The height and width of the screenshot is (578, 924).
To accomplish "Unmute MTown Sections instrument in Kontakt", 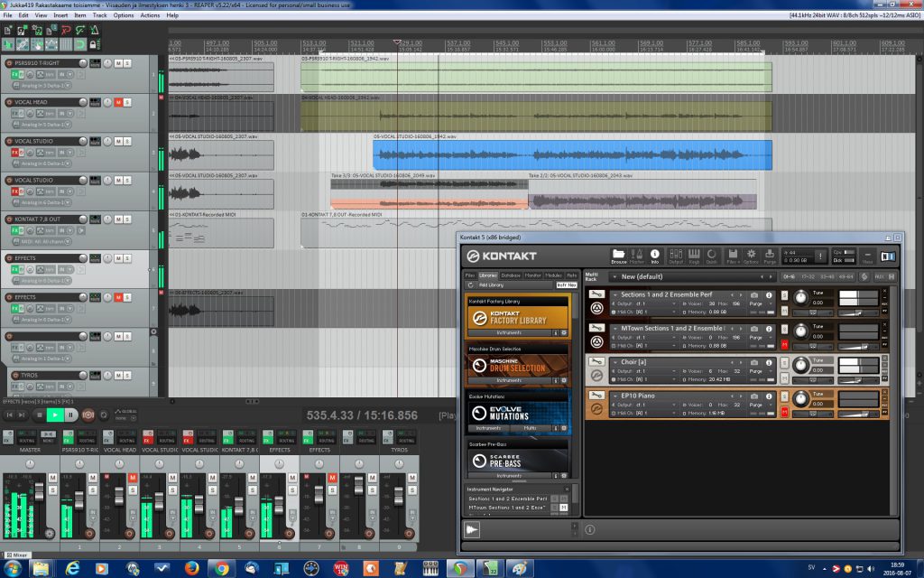I will 784,344.
